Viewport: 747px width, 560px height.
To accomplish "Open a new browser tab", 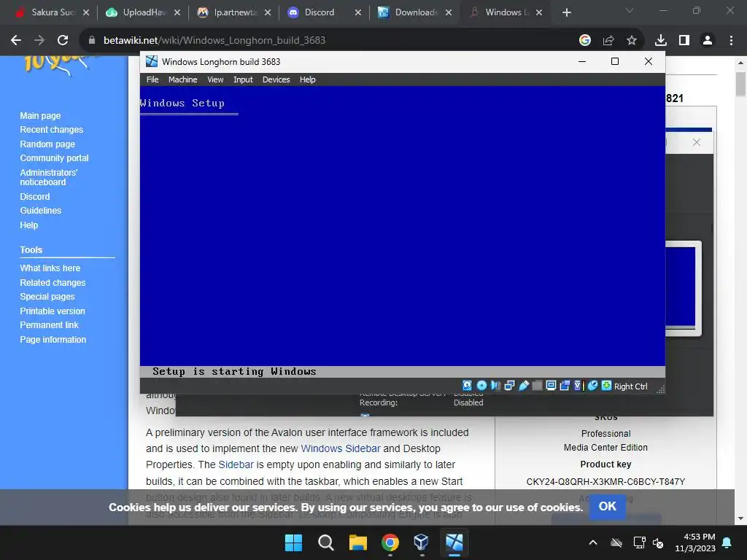I will point(566,12).
